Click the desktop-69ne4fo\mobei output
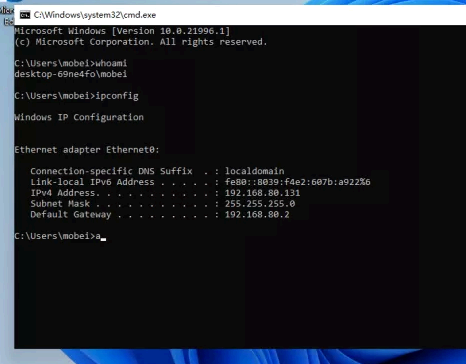This screenshot has height=364, width=466. [x=71, y=74]
